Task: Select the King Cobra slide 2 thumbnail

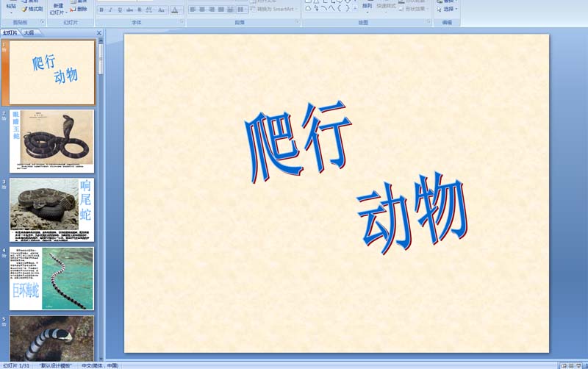Action: 51,141
